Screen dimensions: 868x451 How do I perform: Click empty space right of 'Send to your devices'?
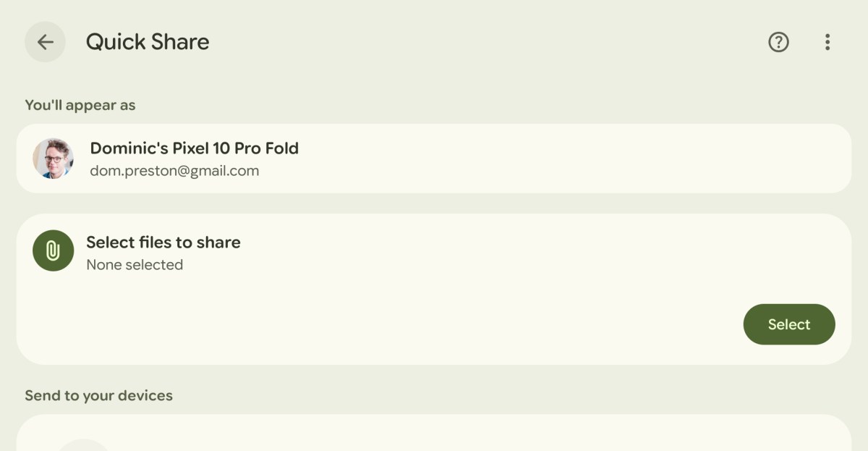[506, 396]
